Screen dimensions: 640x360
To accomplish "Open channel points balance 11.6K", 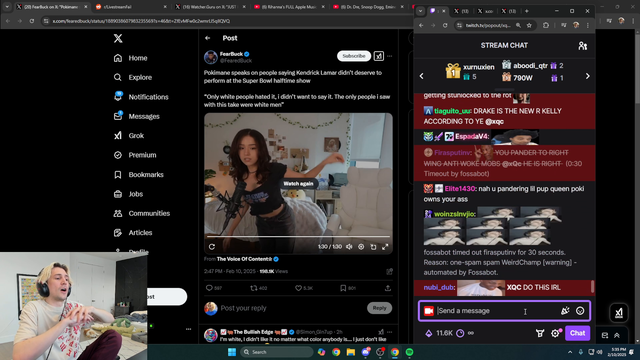I will pyautogui.click(x=439, y=333).
